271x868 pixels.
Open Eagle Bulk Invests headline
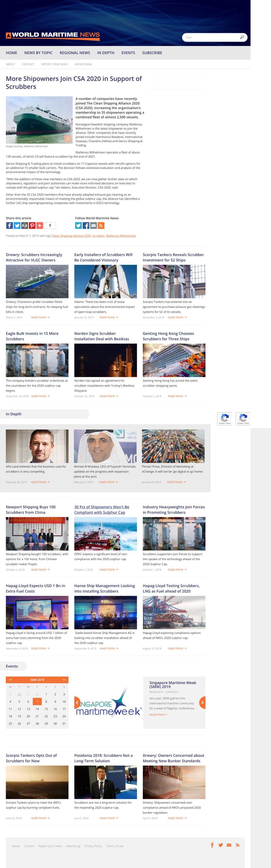(32, 336)
